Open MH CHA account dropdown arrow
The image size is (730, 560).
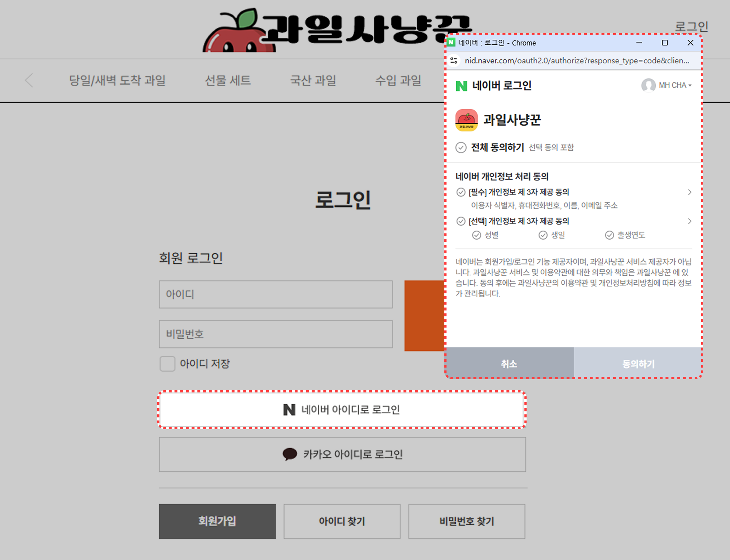click(690, 86)
